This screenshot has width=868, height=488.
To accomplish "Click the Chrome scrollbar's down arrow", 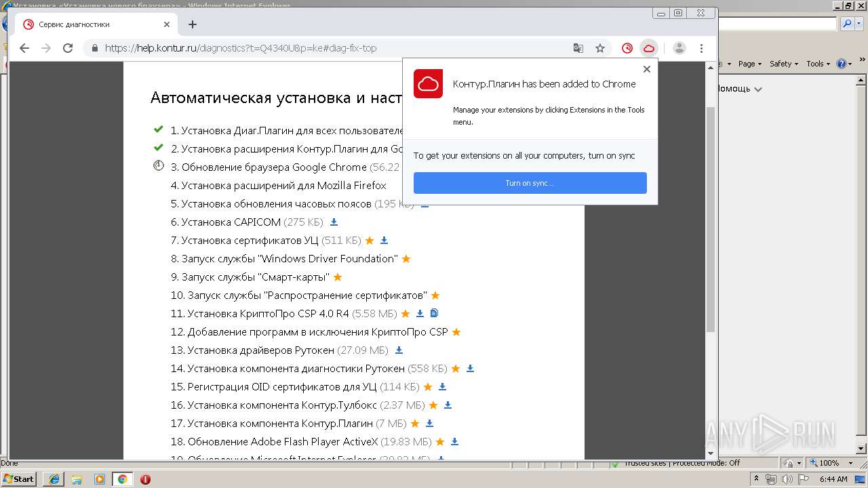I will click(x=711, y=453).
